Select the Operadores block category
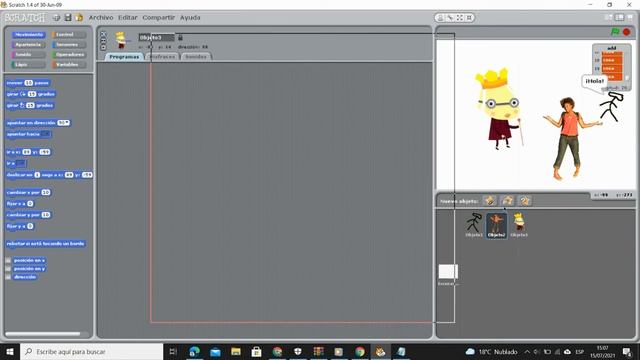640x360 pixels. point(69,54)
